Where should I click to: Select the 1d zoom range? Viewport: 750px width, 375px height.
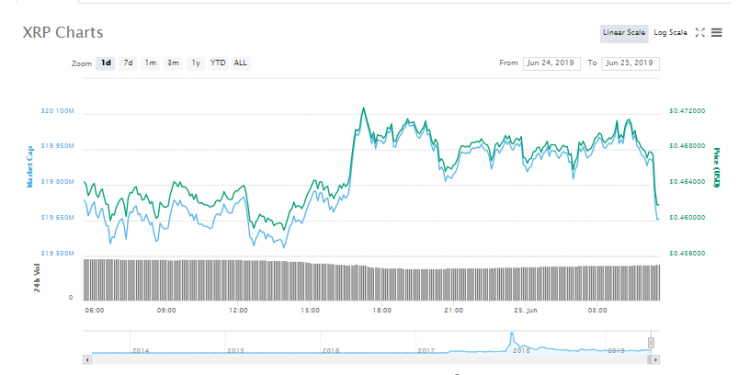pyautogui.click(x=106, y=63)
